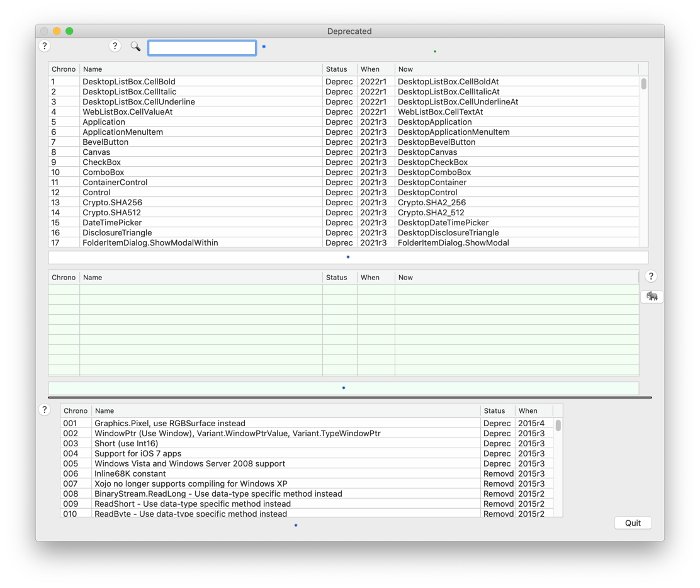Open help button left of the bottom list
Screen dimensions: 700x588
(45, 410)
